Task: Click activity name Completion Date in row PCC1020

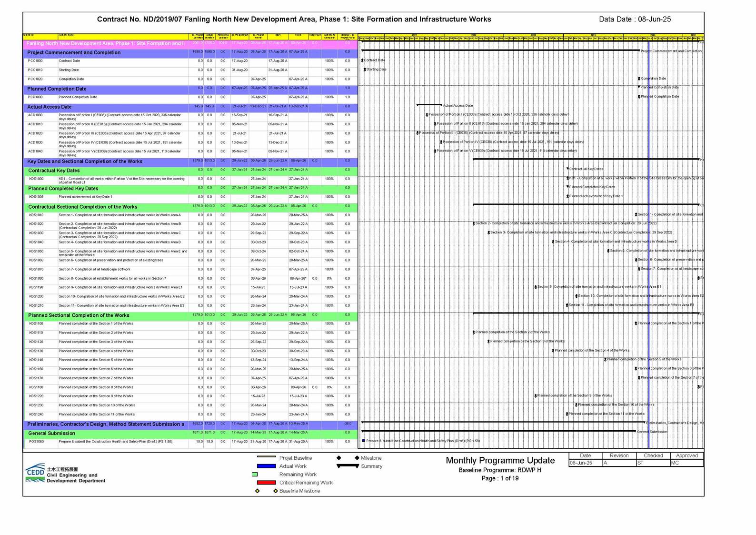Action: (x=71, y=79)
